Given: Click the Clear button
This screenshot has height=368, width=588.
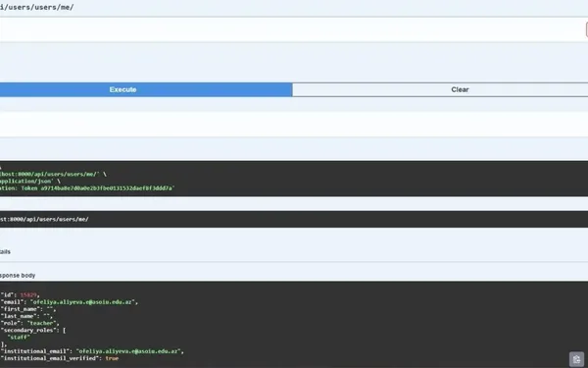Looking at the screenshot, I should 440,89.
